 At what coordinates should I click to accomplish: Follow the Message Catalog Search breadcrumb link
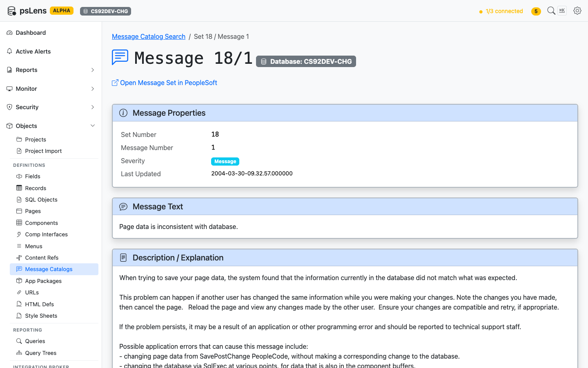(149, 36)
